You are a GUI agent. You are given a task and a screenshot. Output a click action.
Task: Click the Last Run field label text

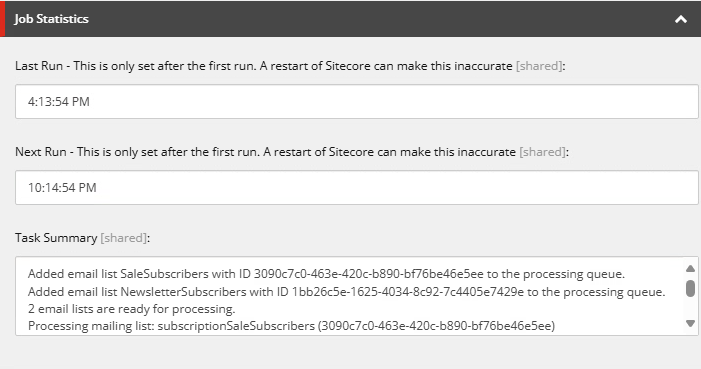(x=264, y=66)
